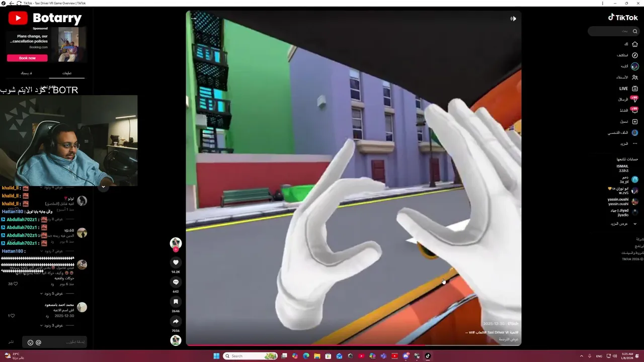The width and height of the screenshot is (644, 362).
Task: Switch to the left tab beside the comments tab
Action: click(26, 73)
